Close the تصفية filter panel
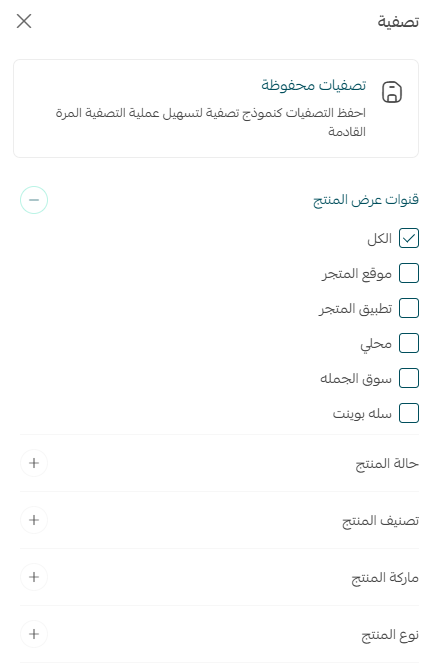The image size is (437, 672). pyautogui.click(x=24, y=21)
